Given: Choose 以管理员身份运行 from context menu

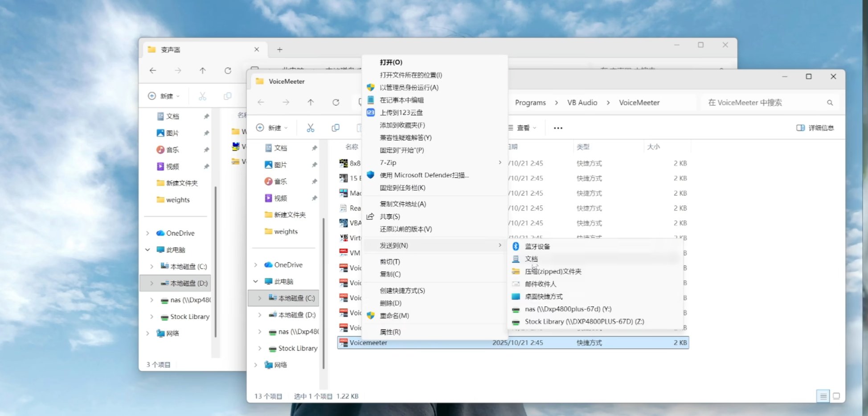Looking at the screenshot, I should (409, 87).
